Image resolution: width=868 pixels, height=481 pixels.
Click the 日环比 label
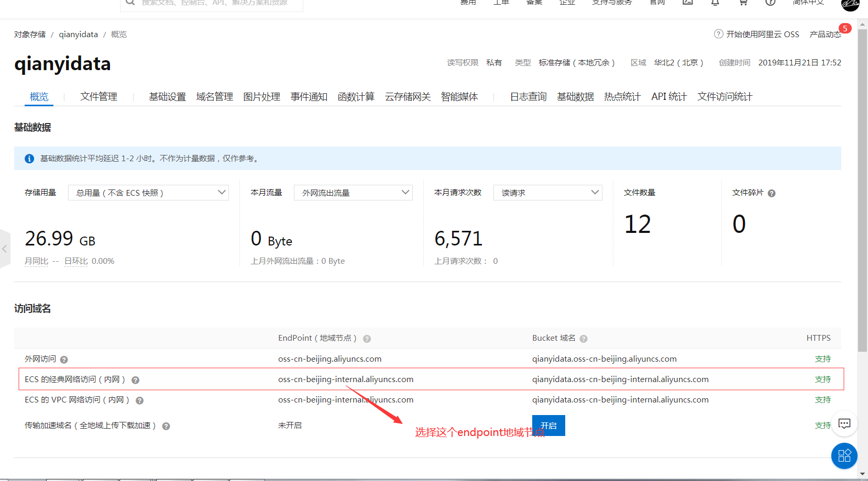(76, 261)
